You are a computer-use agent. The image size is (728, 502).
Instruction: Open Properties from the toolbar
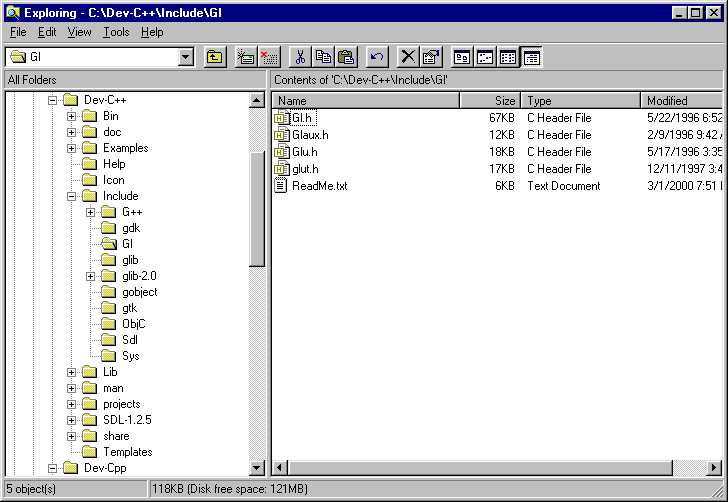[x=431, y=57]
